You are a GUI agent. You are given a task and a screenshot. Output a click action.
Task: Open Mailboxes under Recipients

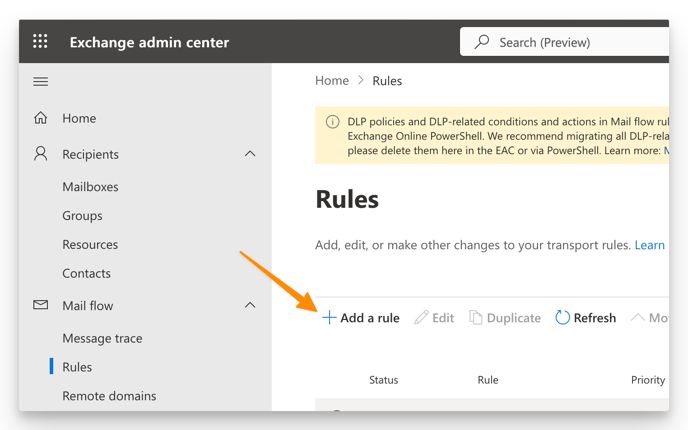click(x=90, y=187)
